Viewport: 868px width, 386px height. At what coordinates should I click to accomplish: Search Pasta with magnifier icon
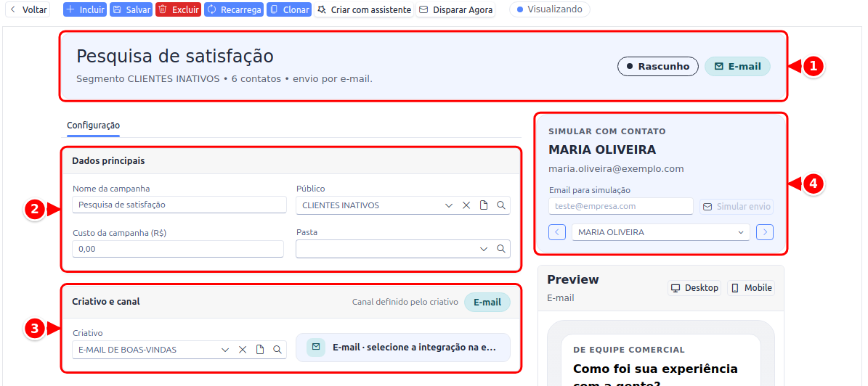[501, 249]
